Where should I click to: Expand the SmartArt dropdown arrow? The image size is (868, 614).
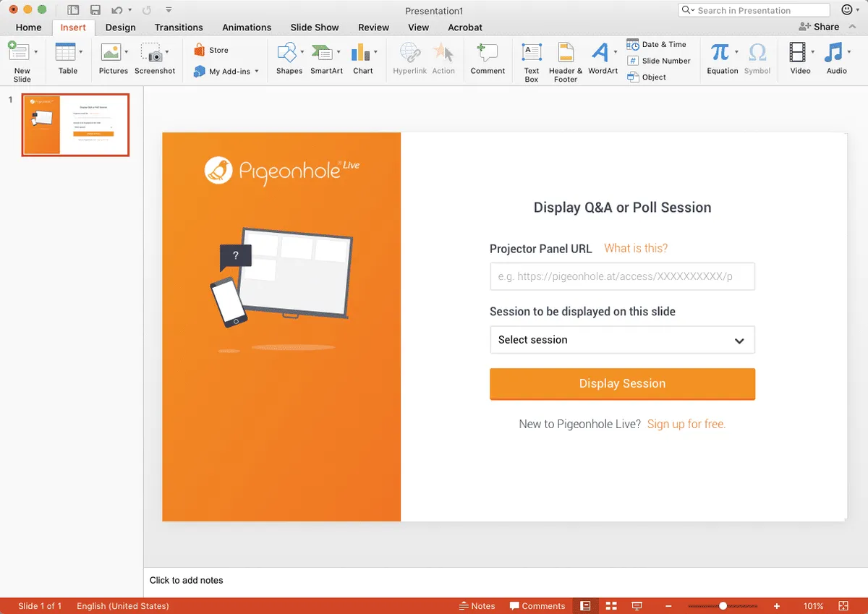click(x=339, y=52)
